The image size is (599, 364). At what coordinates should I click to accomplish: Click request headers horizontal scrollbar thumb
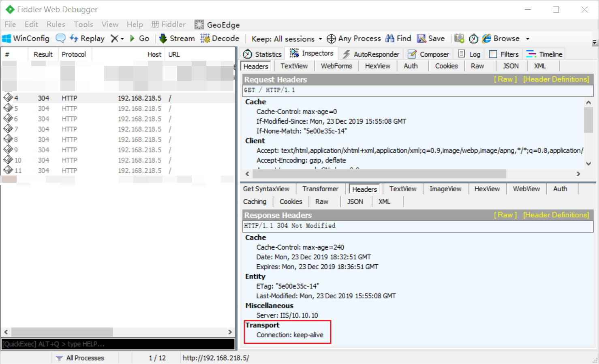coord(379,174)
